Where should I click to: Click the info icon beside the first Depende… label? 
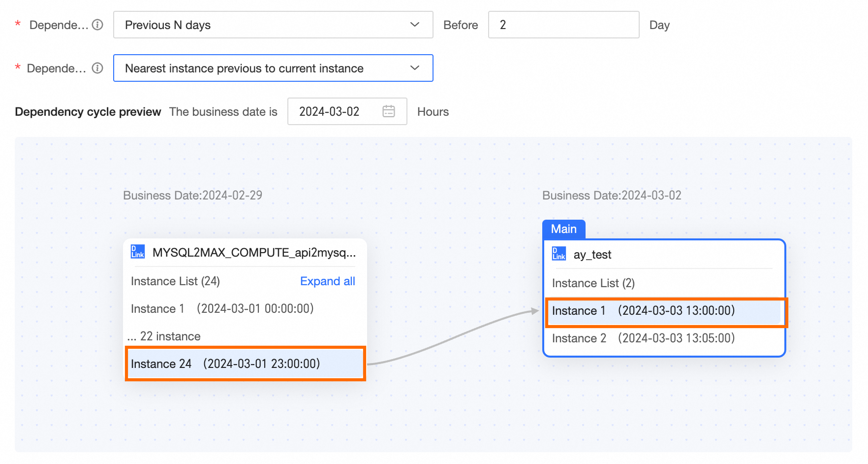coord(98,25)
